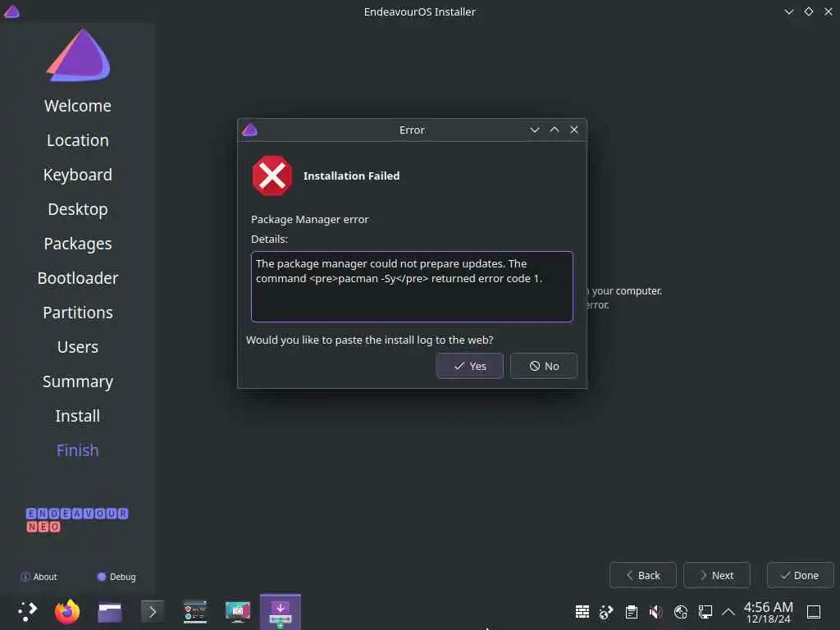Screen dimensions: 840x630
Task: Click the Back button
Action: click(643, 575)
